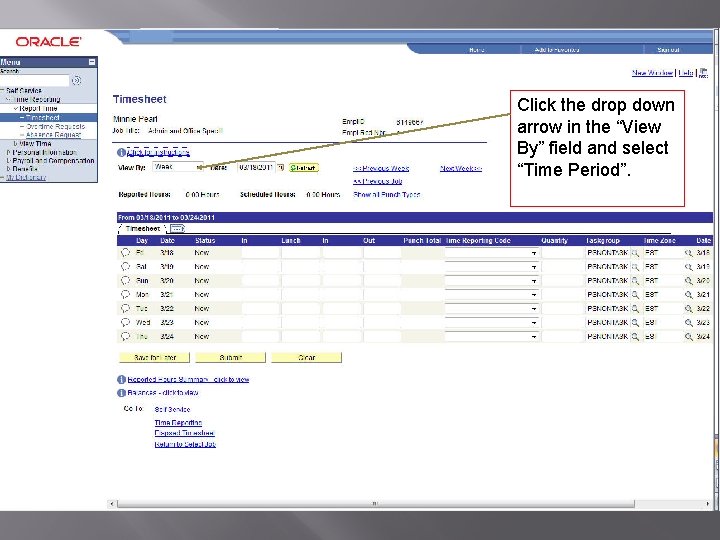
Task: Open Time Reporting Code dropdown for Fri 3/18
Action: point(492,253)
